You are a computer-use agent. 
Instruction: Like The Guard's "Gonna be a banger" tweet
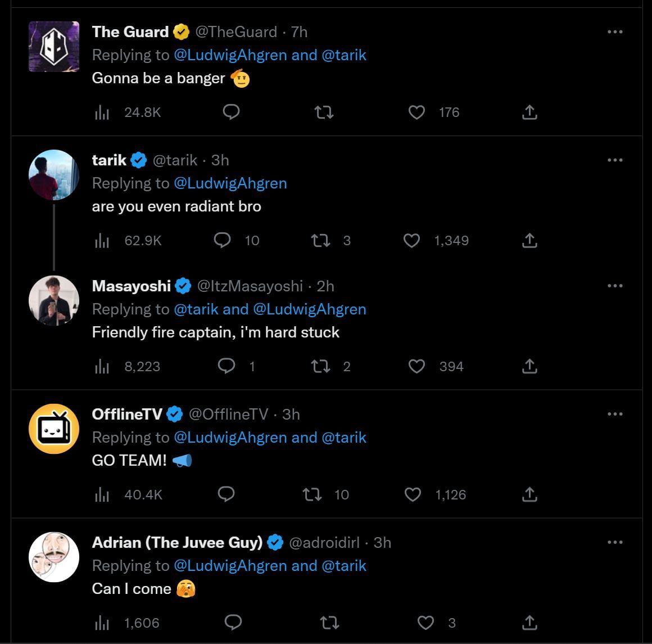tap(416, 112)
